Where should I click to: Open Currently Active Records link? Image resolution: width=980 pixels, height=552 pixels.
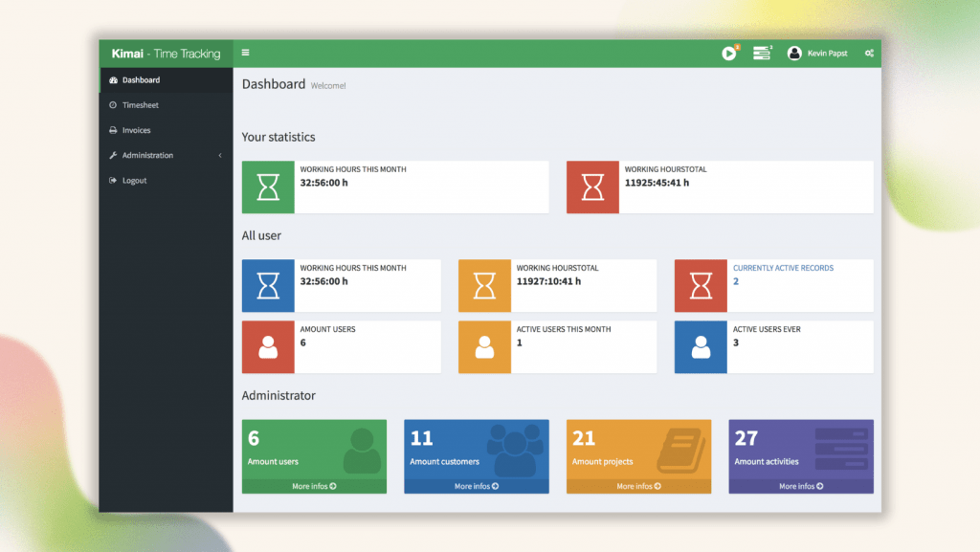(x=783, y=268)
